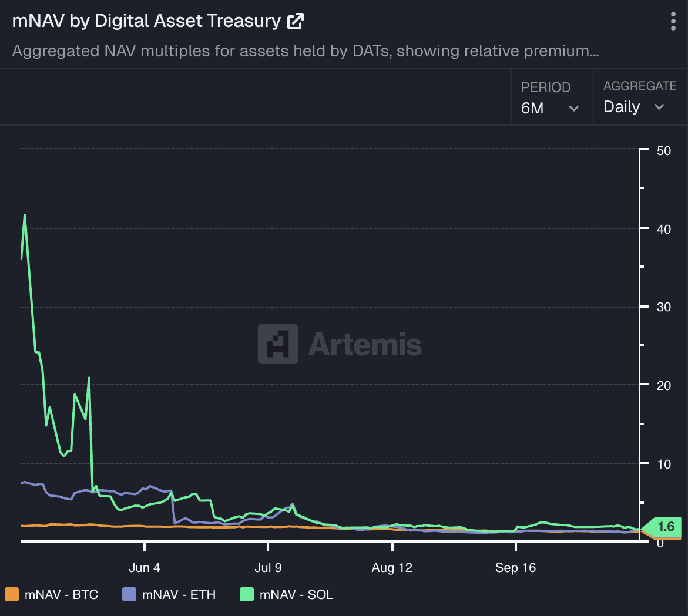The height and width of the screenshot is (616, 688).
Task: Click the Sep 16 axis date label
Action: tap(515, 568)
